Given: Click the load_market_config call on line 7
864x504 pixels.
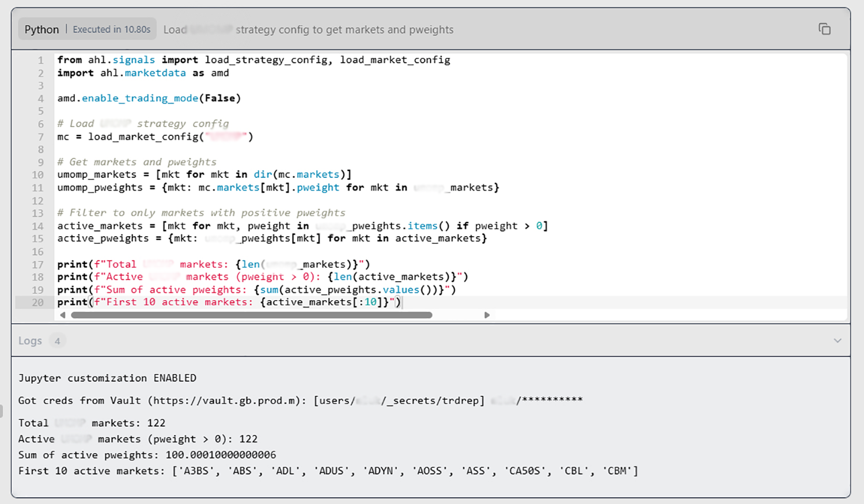Looking at the screenshot, I should 143,137.
